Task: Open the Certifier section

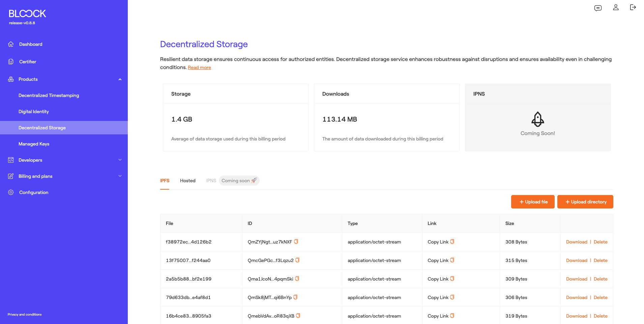Action: click(x=28, y=62)
